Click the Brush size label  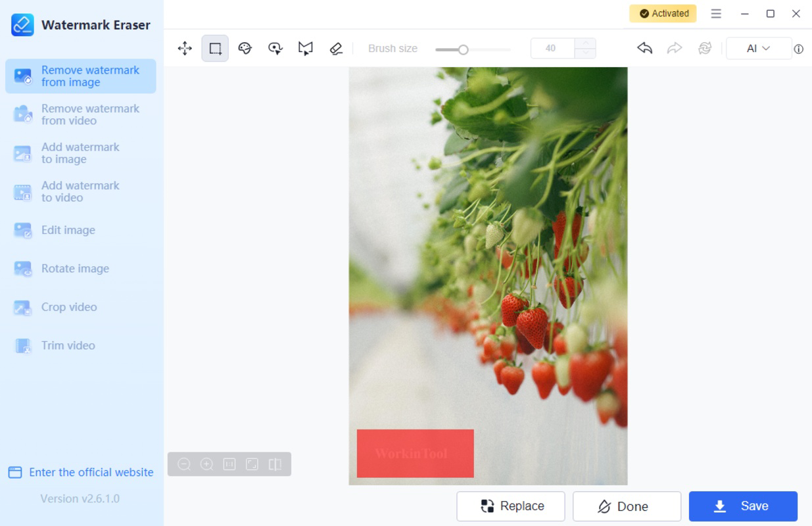pos(393,48)
